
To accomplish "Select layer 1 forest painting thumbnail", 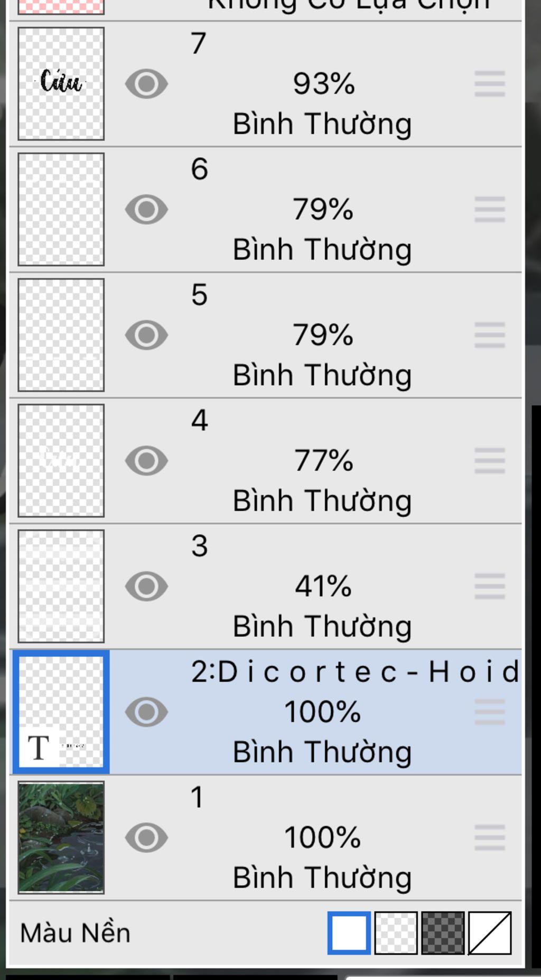I will (x=61, y=838).
